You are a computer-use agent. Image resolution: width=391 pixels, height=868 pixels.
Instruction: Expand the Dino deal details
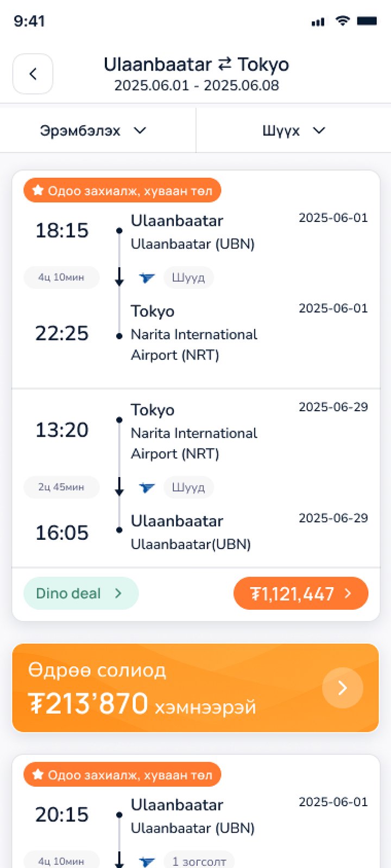(x=81, y=593)
